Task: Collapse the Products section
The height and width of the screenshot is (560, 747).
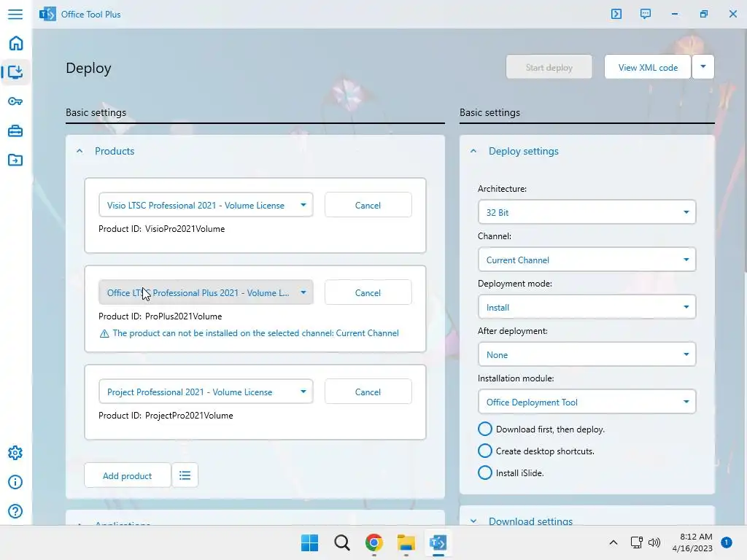Action: (80, 152)
